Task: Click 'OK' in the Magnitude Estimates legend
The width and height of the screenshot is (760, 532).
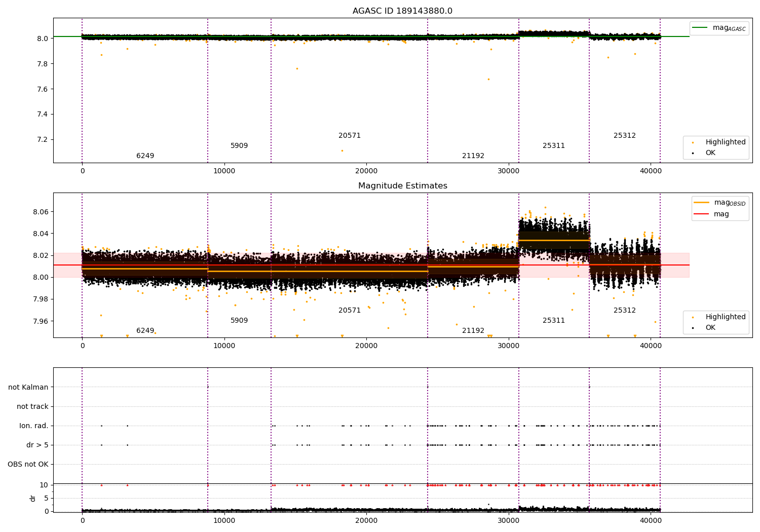Action: point(710,327)
